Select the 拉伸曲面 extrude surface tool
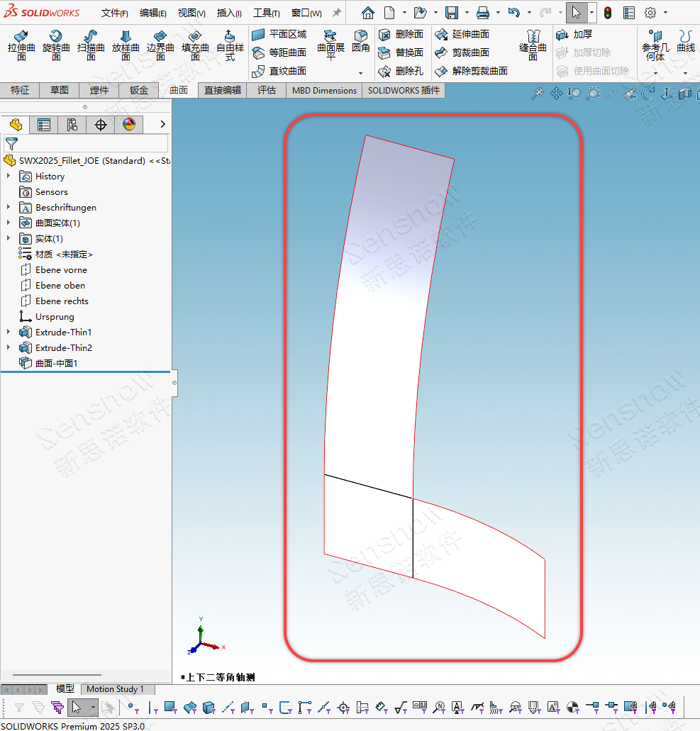 (21, 44)
